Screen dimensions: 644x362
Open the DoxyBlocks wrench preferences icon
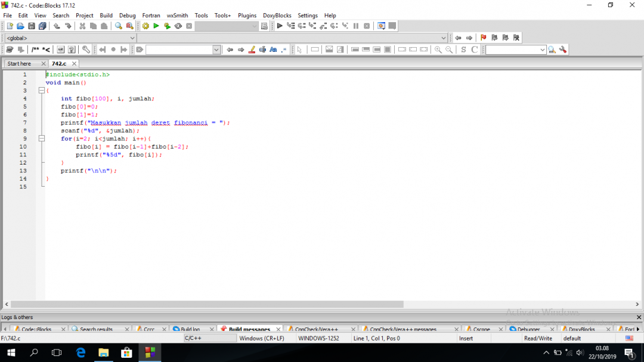click(86, 49)
